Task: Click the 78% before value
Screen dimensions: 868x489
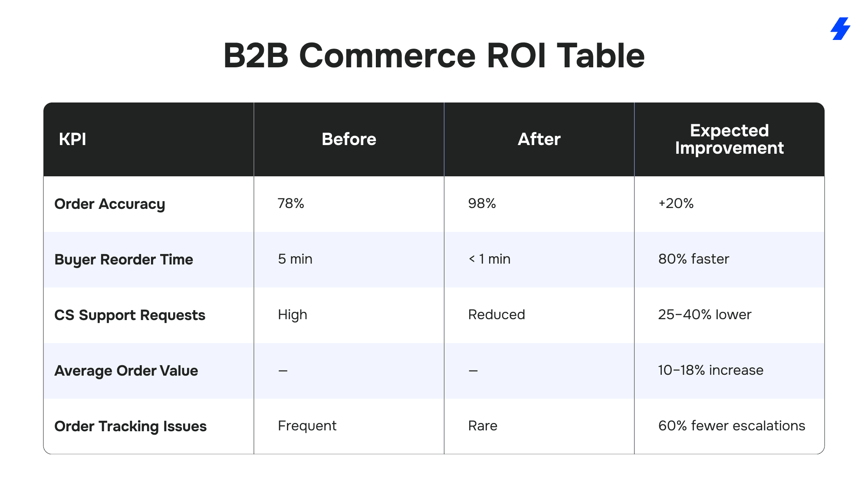Action: (x=291, y=203)
